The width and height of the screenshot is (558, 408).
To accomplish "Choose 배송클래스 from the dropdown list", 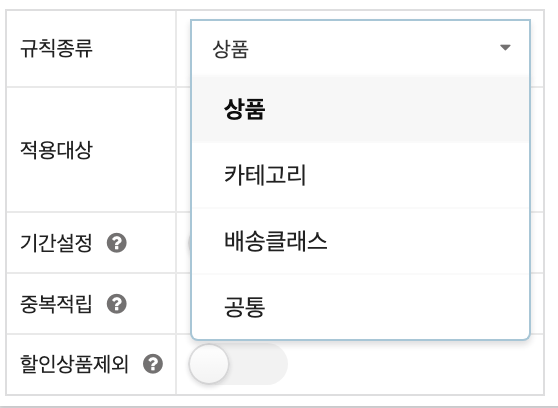I will pyautogui.click(x=360, y=241).
